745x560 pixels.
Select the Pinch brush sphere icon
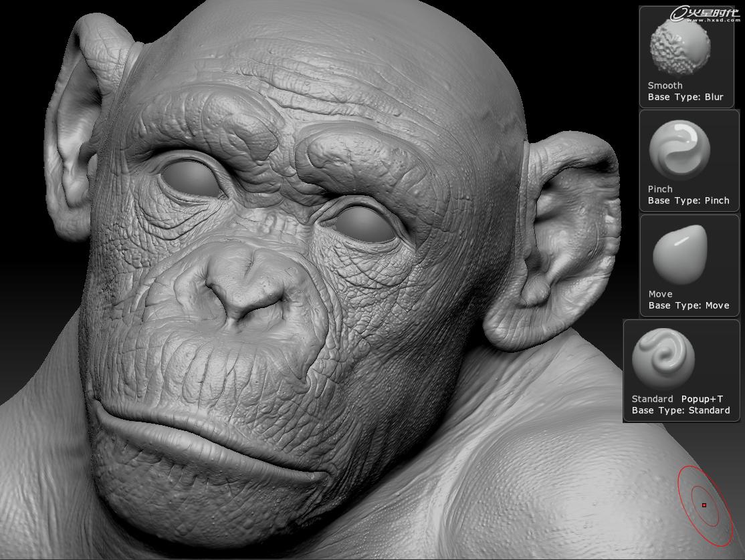679,150
